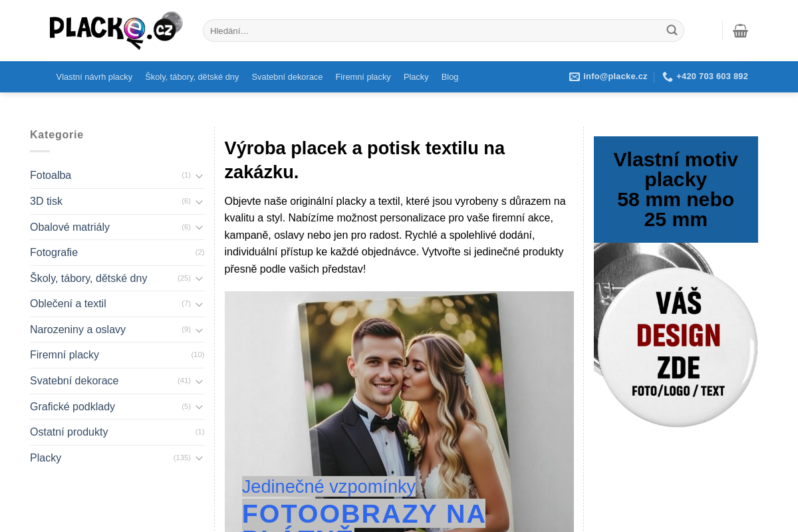
Task: Click the Jedinečné vzpomínky link
Action: click(329, 486)
